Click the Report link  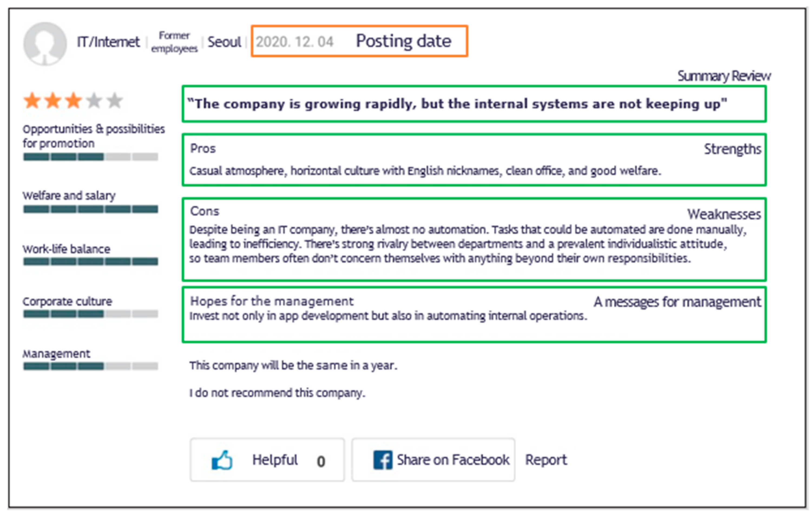[x=546, y=460]
